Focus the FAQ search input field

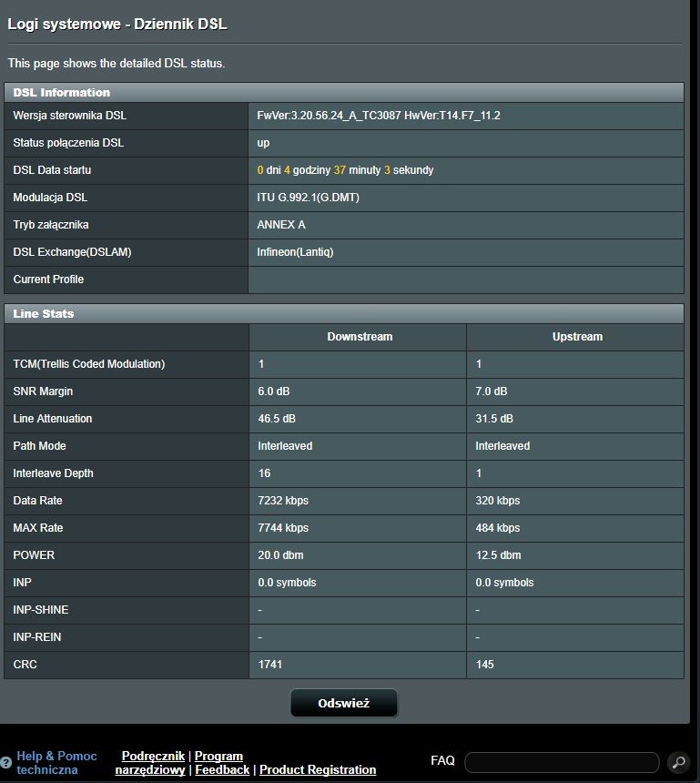(561, 762)
